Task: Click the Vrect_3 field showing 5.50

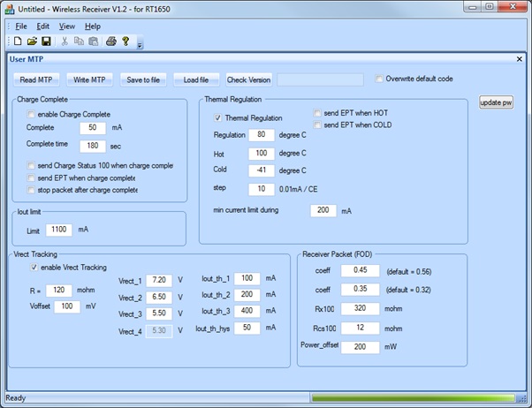Action: 159,314
